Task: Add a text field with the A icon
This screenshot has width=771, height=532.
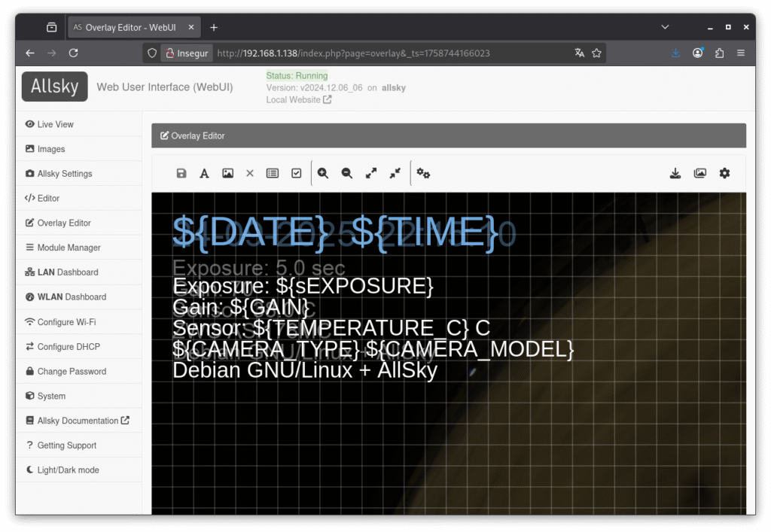Action: click(x=204, y=173)
